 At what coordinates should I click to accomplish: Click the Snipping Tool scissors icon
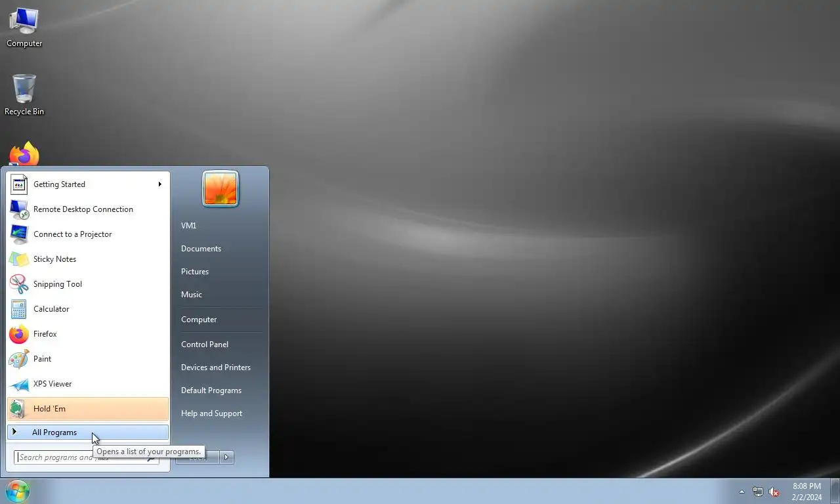[19, 284]
